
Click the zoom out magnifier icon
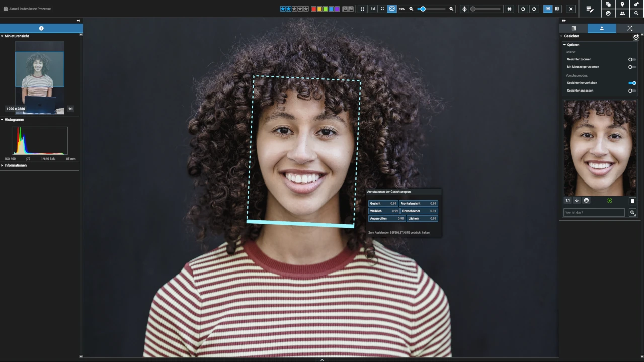tap(411, 9)
